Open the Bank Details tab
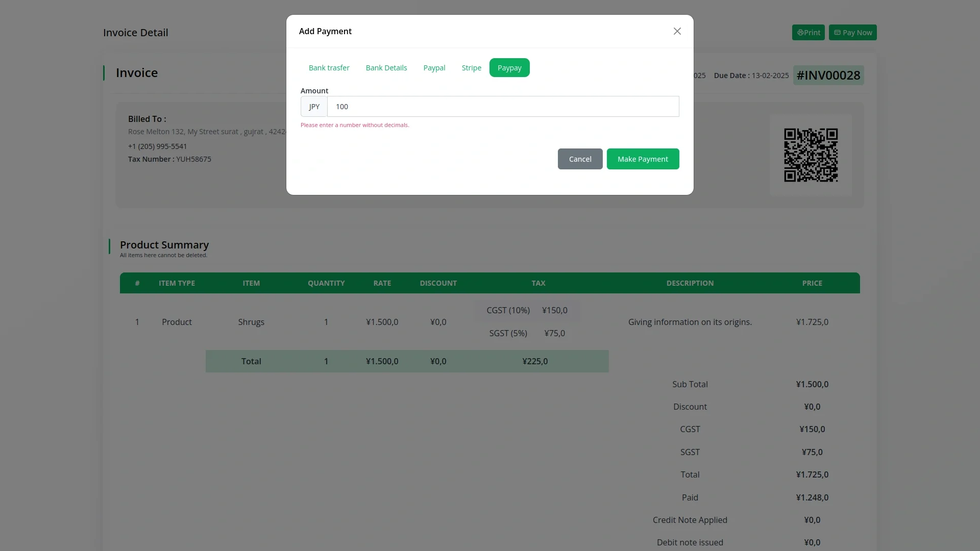 (x=386, y=68)
